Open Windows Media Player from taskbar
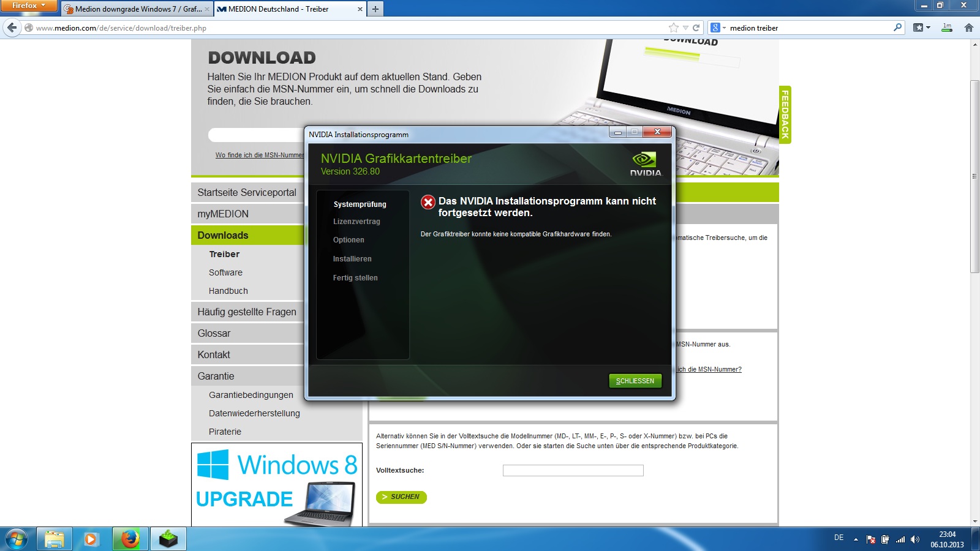The image size is (980, 551). [x=91, y=539]
